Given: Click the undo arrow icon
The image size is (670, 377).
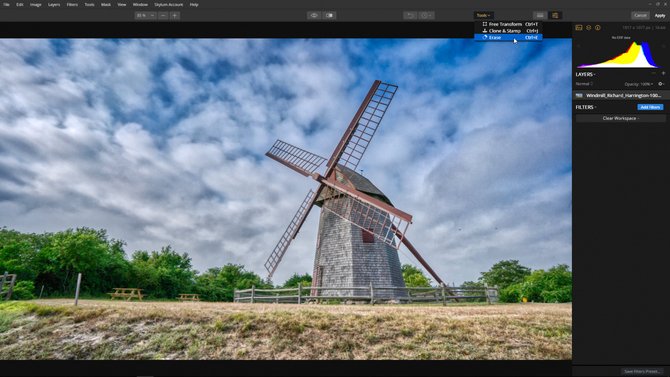Looking at the screenshot, I should pos(410,15).
